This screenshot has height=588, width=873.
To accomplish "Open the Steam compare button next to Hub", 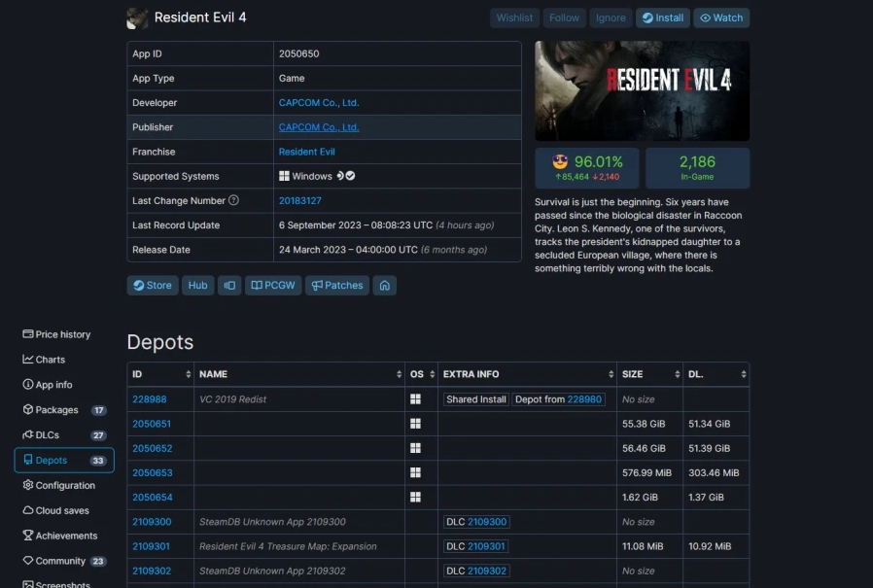I will click(229, 285).
